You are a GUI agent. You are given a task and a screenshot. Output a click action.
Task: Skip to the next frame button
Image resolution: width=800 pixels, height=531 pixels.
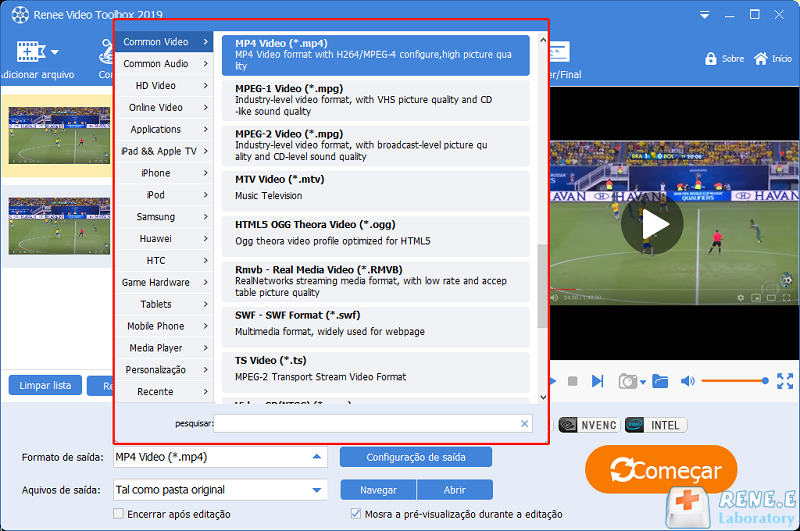[x=597, y=381]
